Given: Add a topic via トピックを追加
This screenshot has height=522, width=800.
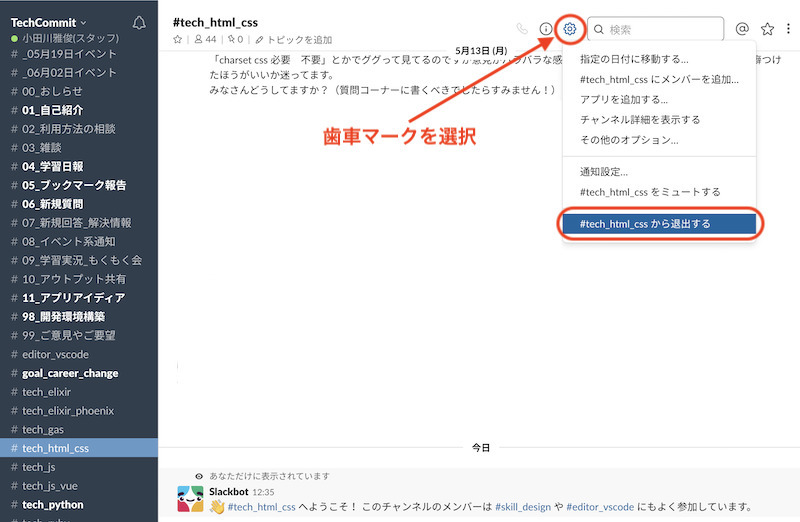Looking at the screenshot, I should click(294, 39).
